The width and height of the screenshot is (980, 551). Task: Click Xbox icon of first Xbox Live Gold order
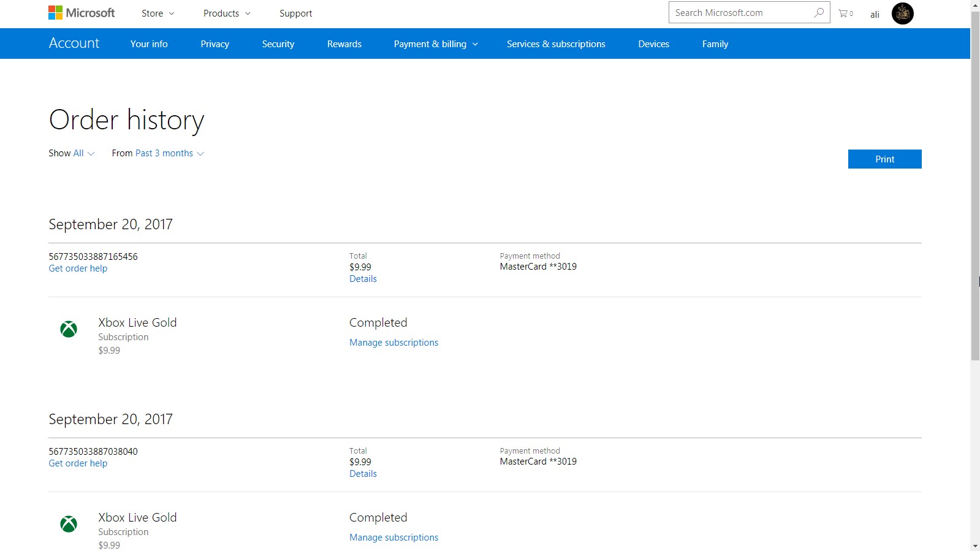[69, 329]
